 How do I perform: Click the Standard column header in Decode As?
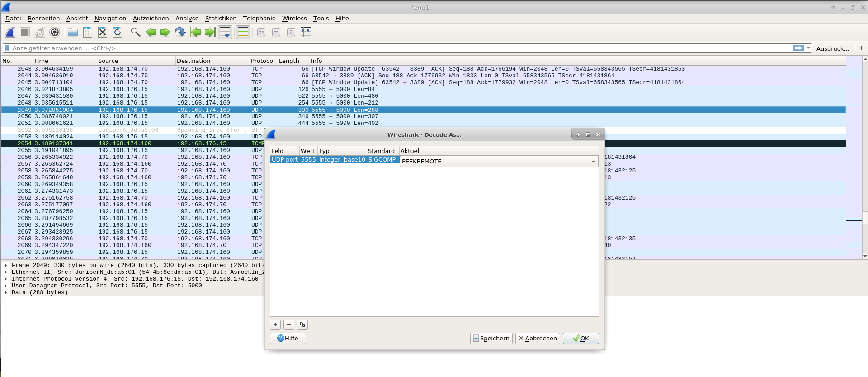383,151
